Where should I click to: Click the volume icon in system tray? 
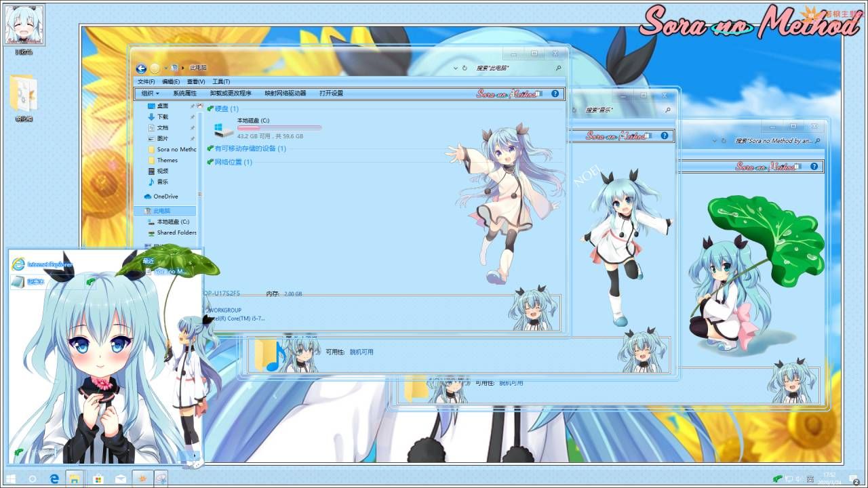pos(798,479)
